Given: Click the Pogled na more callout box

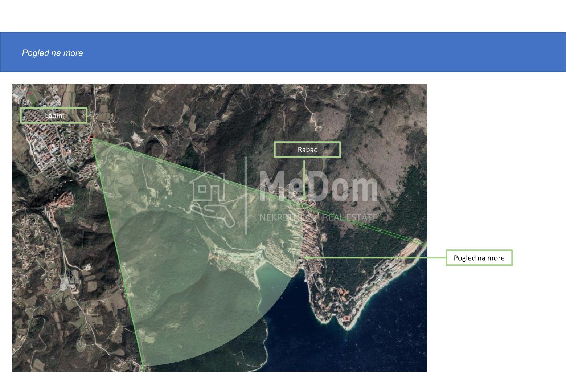Looking at the screenshot, I should coord(479,258).
